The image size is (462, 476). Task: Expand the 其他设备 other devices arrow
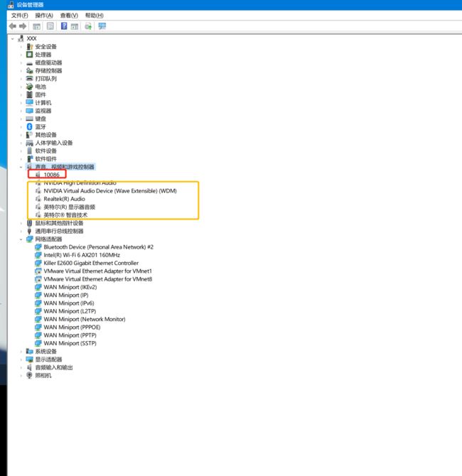[x=21, y=135]
